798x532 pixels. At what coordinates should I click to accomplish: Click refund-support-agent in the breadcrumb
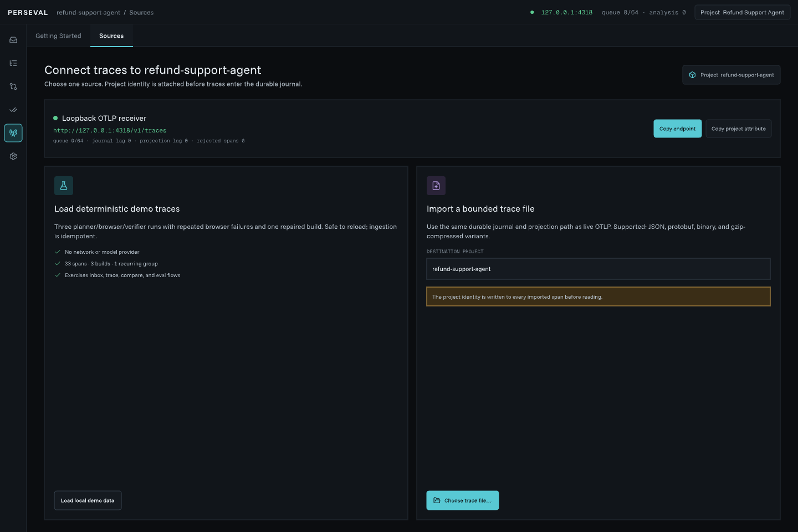pyautogui.click(x=88, y=12)
